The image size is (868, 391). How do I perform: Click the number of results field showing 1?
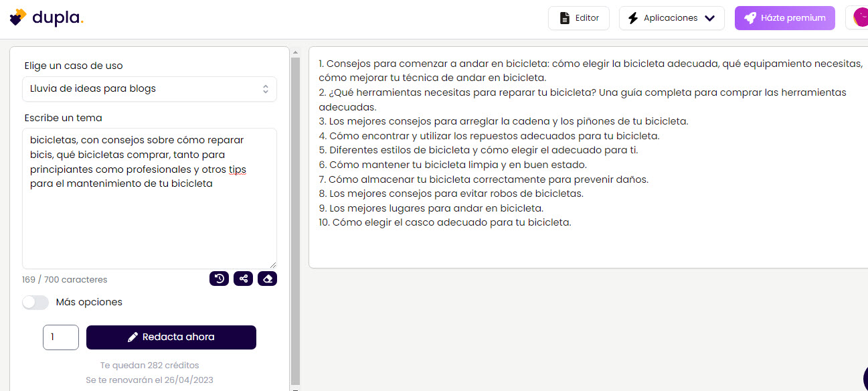click(x=61, y=337)
